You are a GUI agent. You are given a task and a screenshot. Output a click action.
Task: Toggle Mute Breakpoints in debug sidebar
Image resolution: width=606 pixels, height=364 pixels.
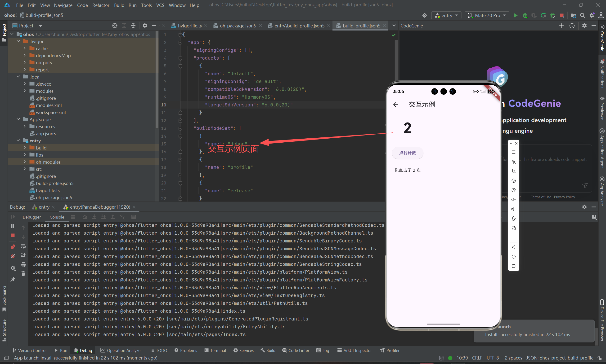(13, 256)
